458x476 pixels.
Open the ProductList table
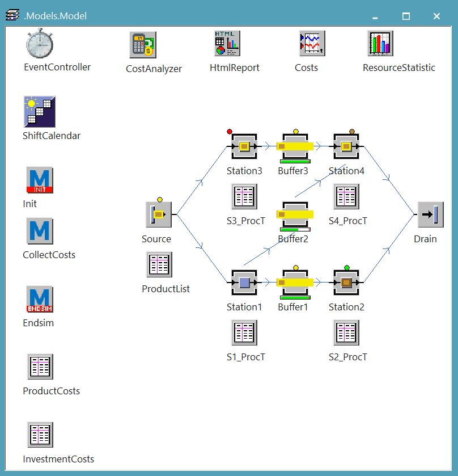[159, 265]
